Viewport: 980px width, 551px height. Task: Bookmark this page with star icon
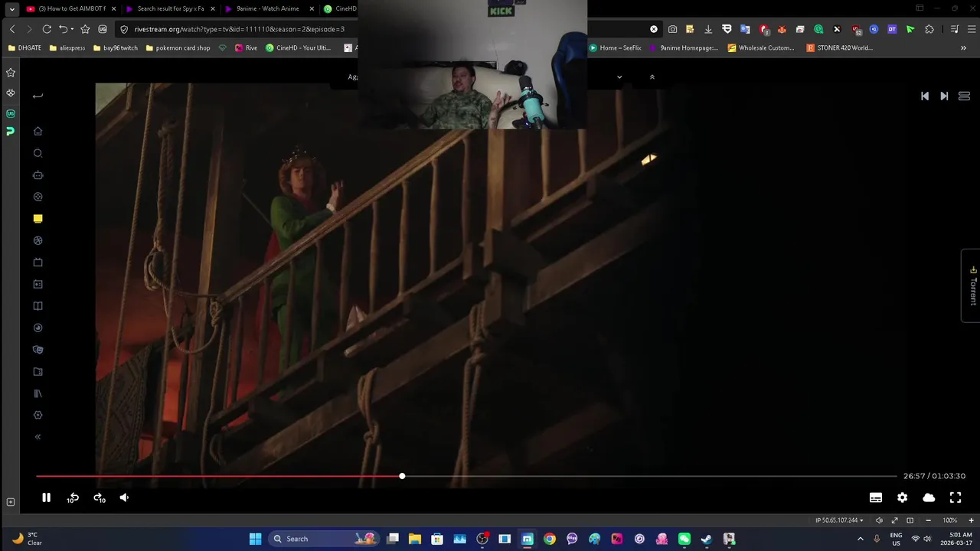(x=85, y=29)
